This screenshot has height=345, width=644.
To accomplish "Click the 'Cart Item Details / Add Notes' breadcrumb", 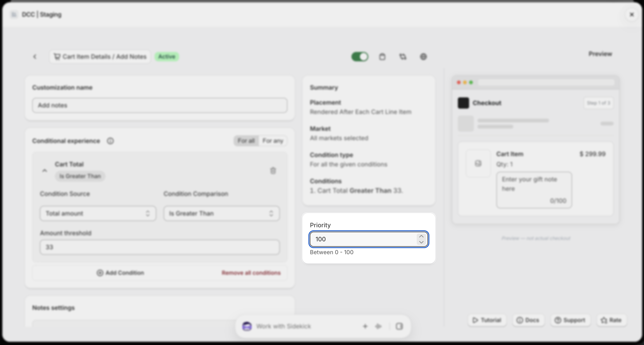I will [100, 57].
